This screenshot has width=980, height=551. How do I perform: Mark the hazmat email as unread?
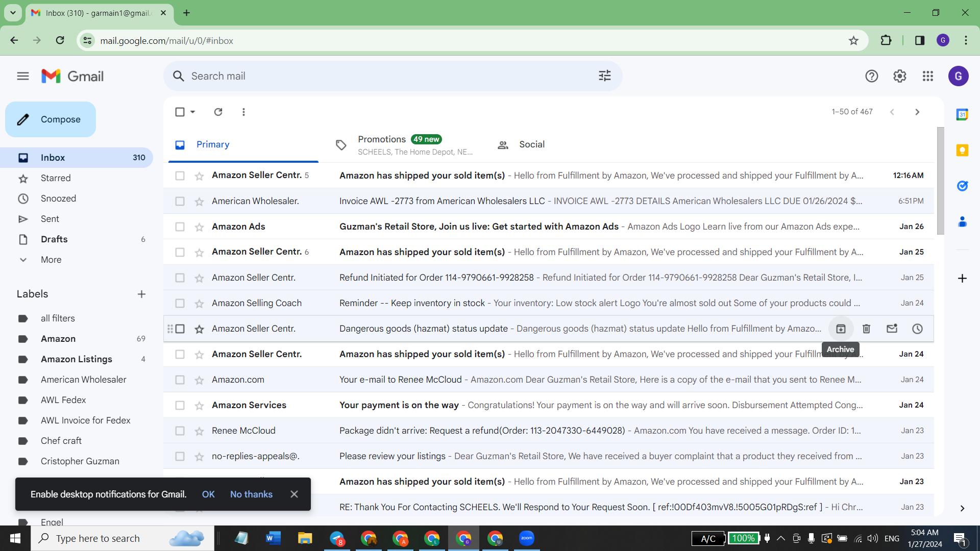(892, 329)
